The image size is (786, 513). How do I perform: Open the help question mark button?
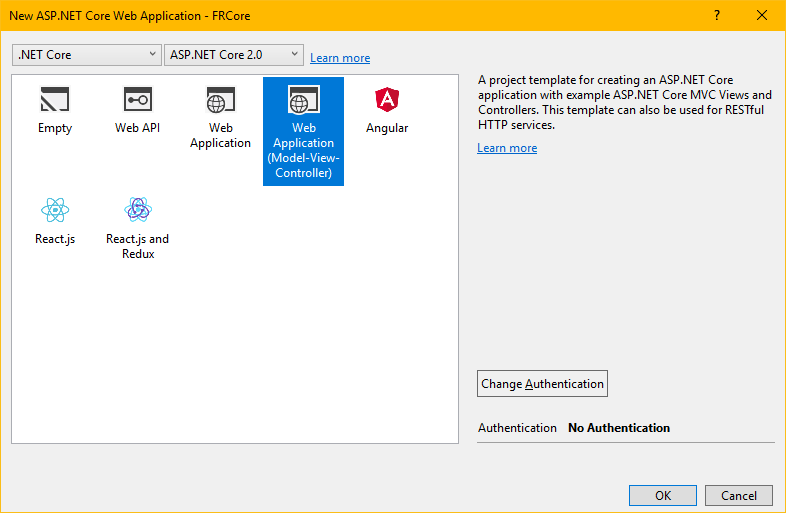point(717,15)
